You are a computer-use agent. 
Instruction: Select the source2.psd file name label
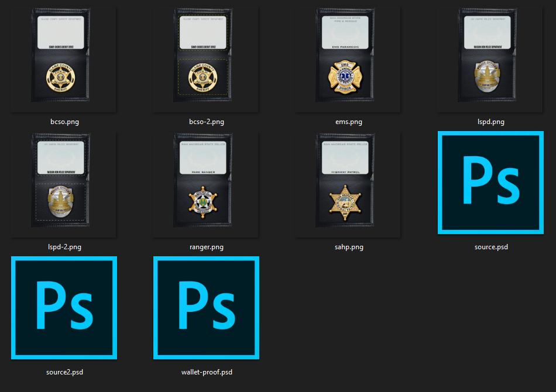click(x=64, y=372)
